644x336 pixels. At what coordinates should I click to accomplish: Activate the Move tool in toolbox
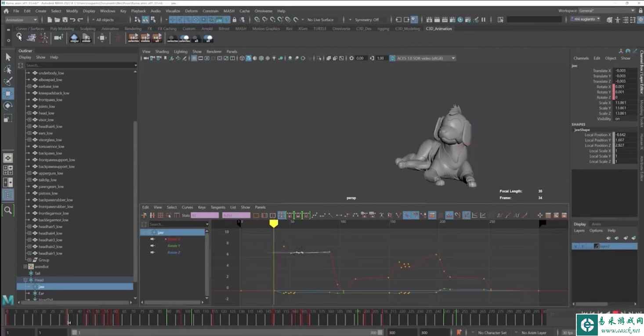[x=8, y=93]
